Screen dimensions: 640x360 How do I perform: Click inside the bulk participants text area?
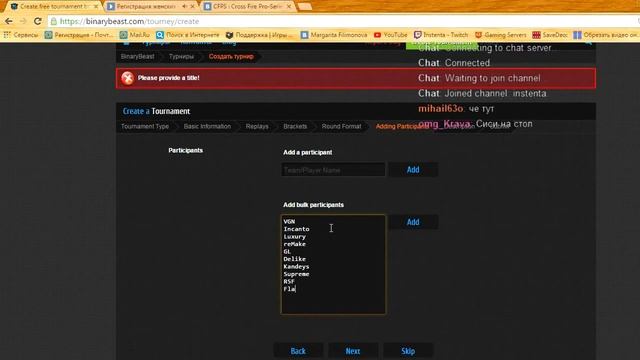[333, 264]
